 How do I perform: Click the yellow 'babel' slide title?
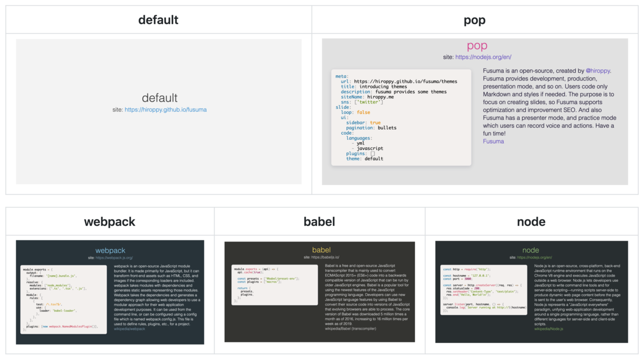[321, 250]
